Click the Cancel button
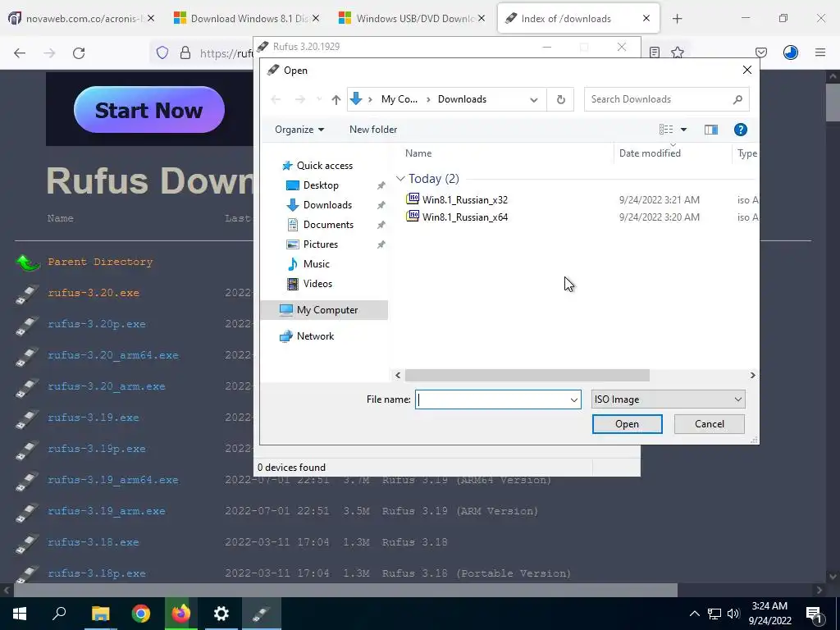840x630 pixels. coord(710,424)
